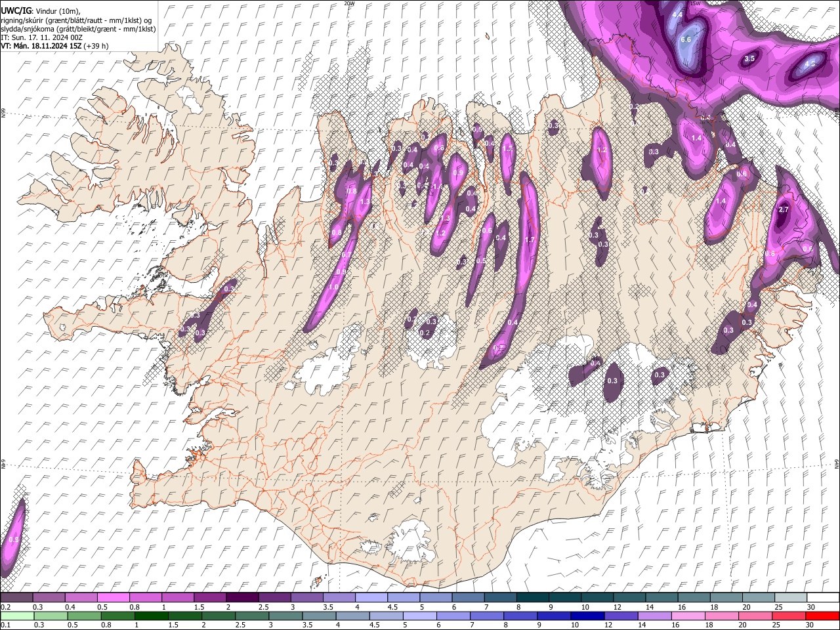Screen dimensions: 840x630
Task: Pick the red swatch at 30 in bottom legend
Action: point(822,616)
